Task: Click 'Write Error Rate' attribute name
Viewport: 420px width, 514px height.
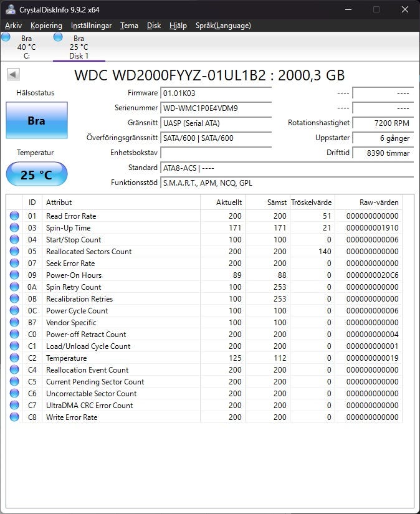Action: click(x=72, y=417)
